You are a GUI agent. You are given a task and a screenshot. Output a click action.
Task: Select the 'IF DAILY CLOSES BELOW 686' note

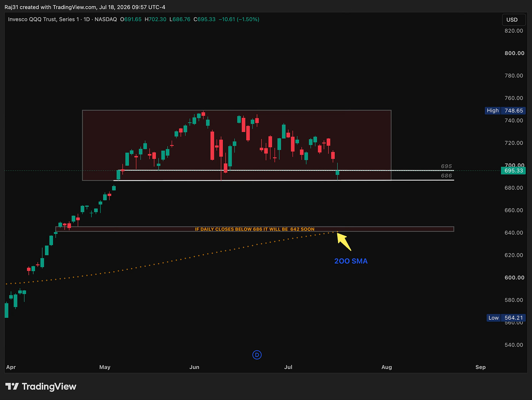click(x=255, y=229)
